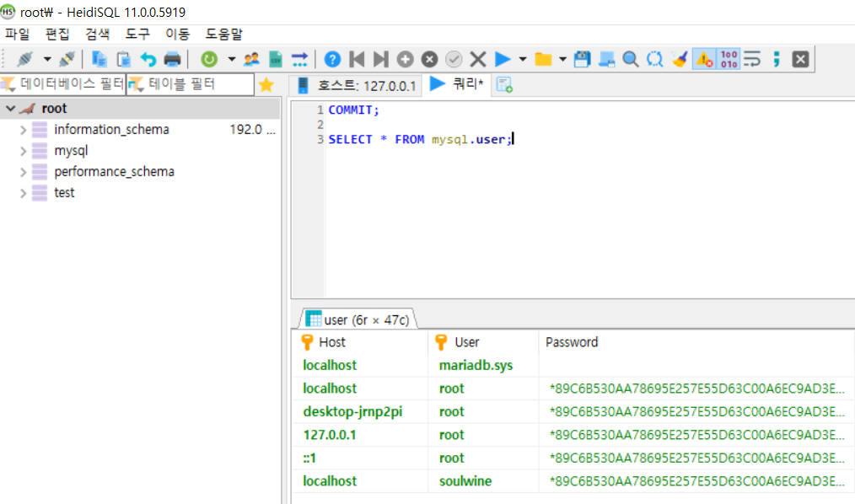Open the folder icon dropdown arrow
Screen dimensions: 855x504
(x=562, y=59)
